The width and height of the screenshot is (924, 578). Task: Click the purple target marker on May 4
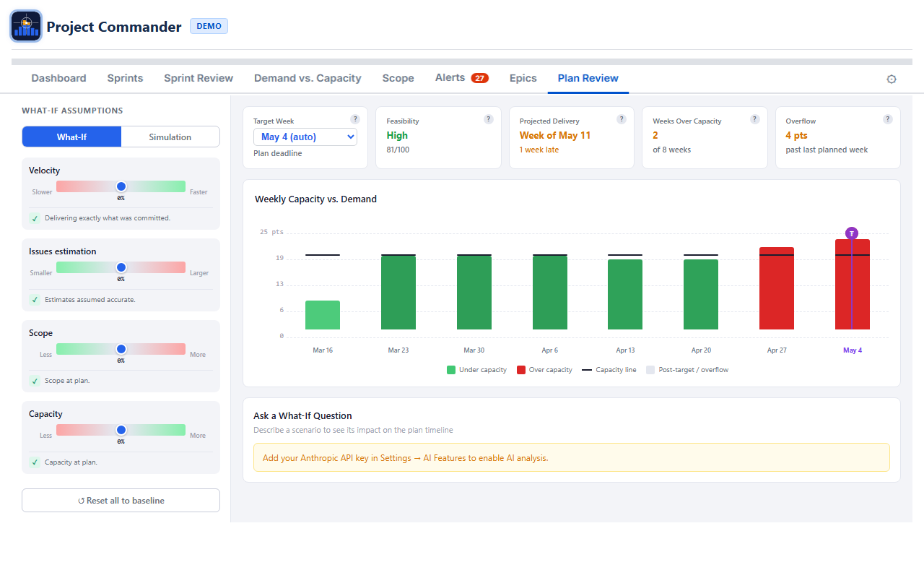852,233
